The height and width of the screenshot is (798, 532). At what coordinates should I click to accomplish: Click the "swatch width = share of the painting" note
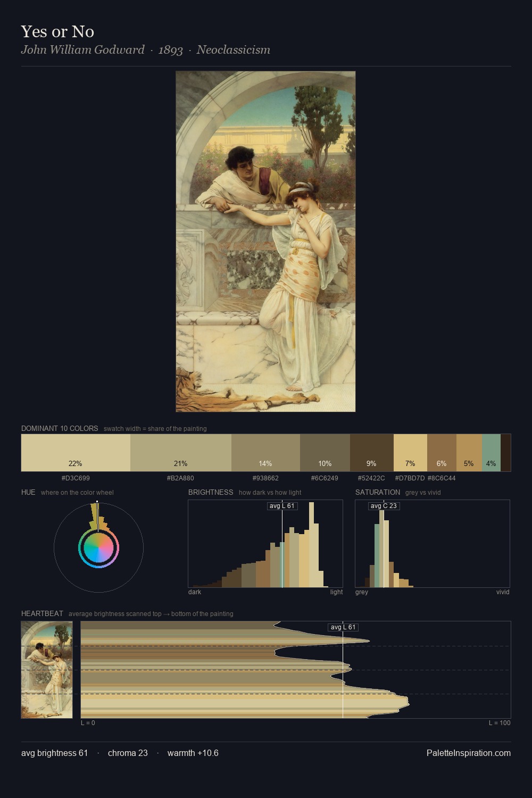point(155,429)
